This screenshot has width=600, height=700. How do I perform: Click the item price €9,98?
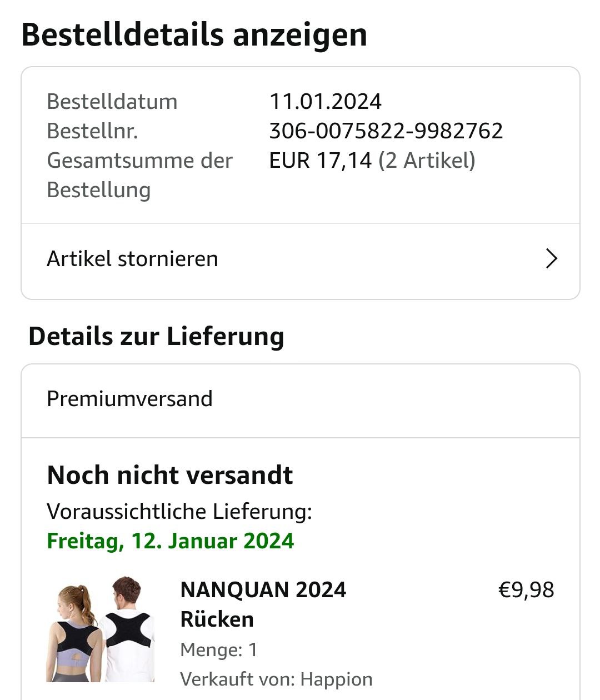click(526, 590)
